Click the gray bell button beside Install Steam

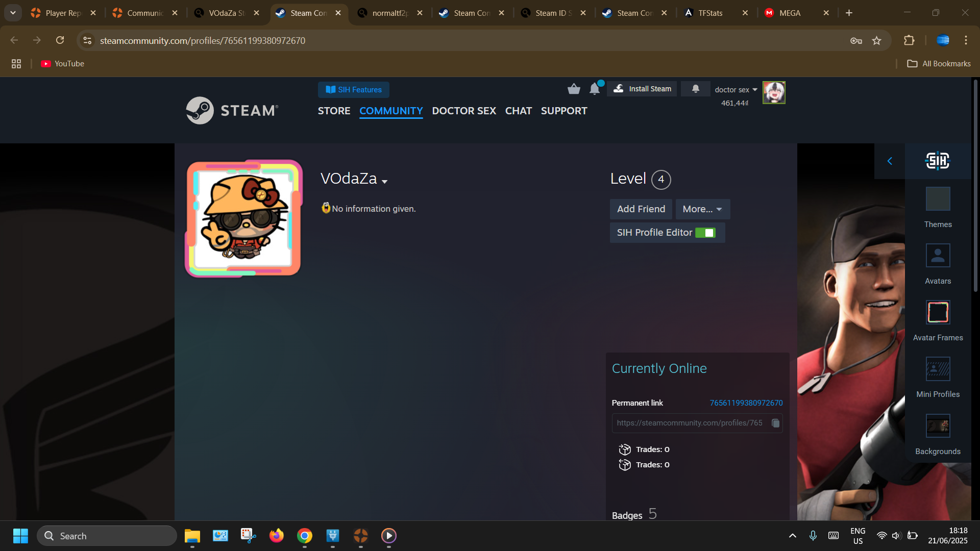(x=695, y=89)
